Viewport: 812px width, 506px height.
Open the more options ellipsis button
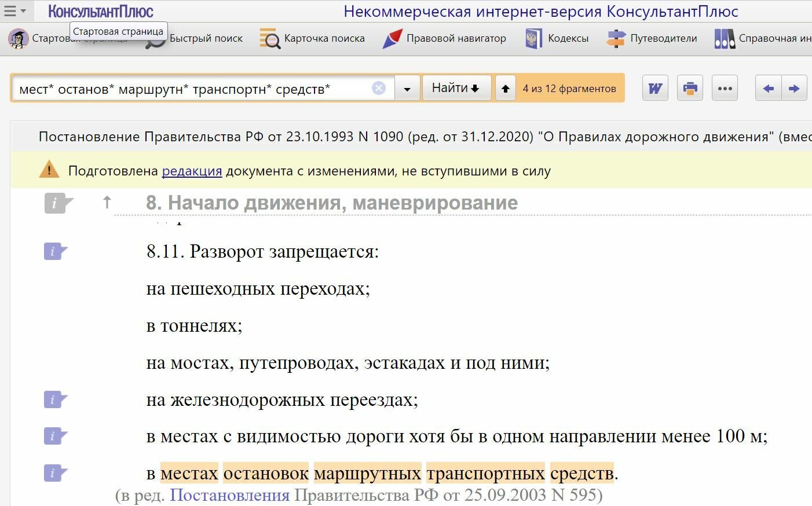(725, 89)
